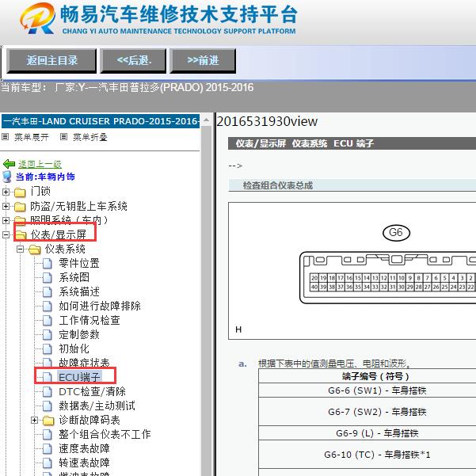Viewport: 476px width, 476px height.
Task: Click the 诊断故障码表 folder icon
Action: click(x=48, y=421)
